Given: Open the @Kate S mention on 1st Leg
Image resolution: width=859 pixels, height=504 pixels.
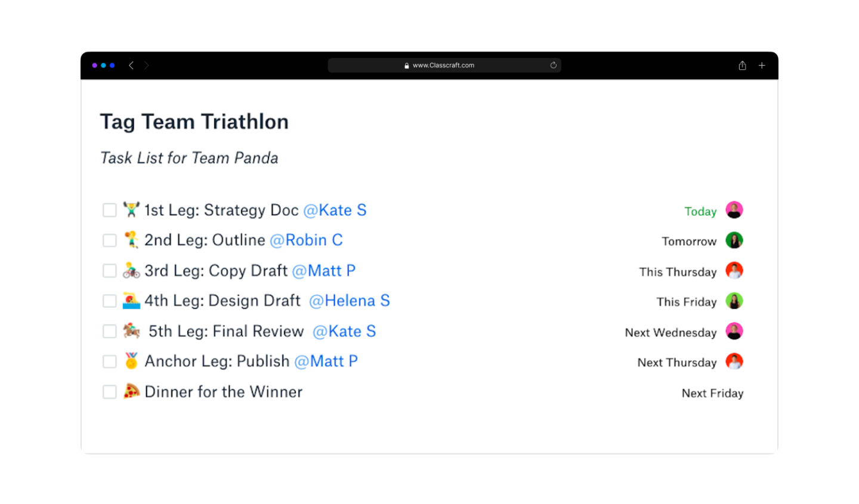Looking at the screenshot, I should (x=335, y=210).
